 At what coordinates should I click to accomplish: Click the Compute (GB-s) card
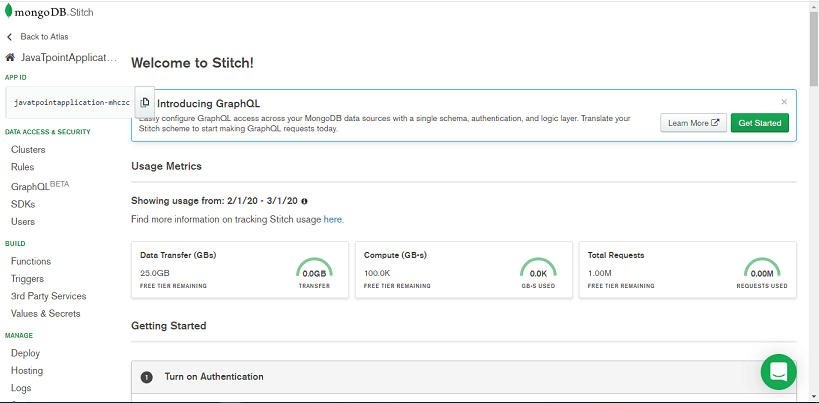tap(464, 270)
